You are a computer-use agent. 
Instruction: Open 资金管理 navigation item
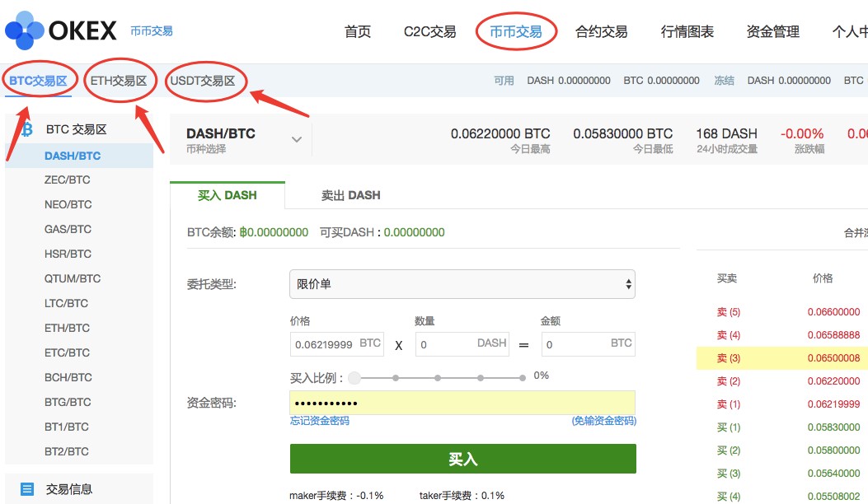tap(772, 31)
